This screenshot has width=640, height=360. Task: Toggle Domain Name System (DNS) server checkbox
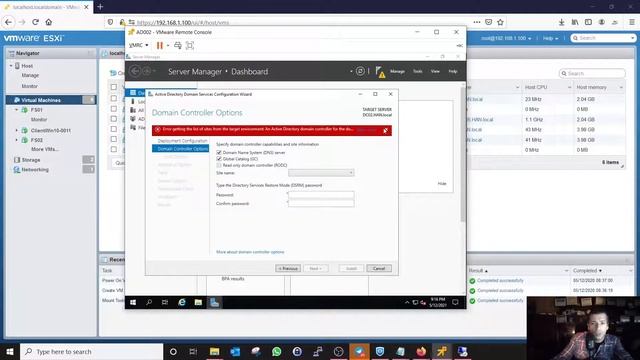point(219,152)
